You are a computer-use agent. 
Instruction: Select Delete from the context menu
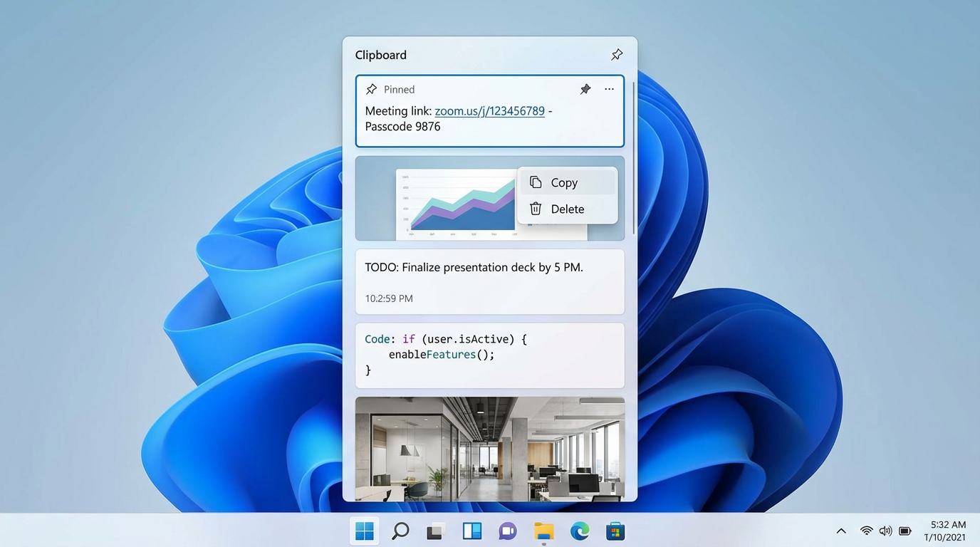pyautogui.click(x=567, y=209)
